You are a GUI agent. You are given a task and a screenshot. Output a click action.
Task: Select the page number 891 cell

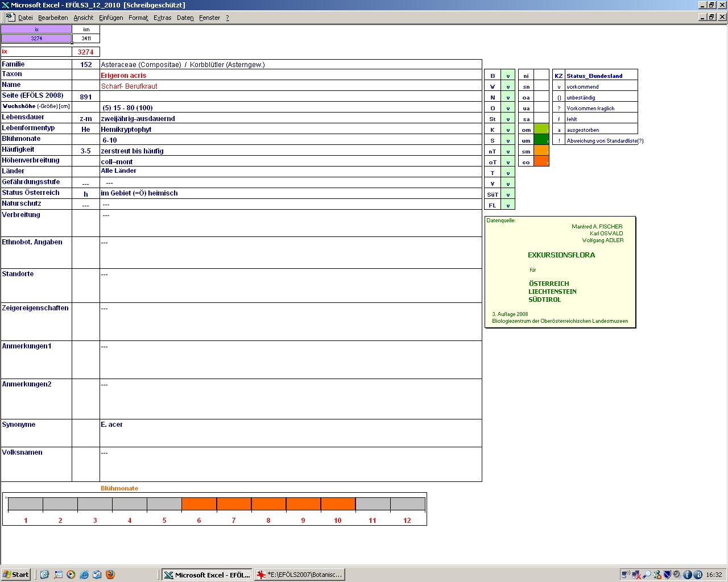(86, 97)
